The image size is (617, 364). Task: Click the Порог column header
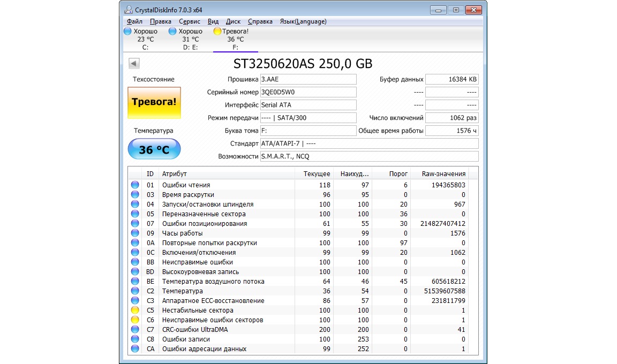coord(391,174)
